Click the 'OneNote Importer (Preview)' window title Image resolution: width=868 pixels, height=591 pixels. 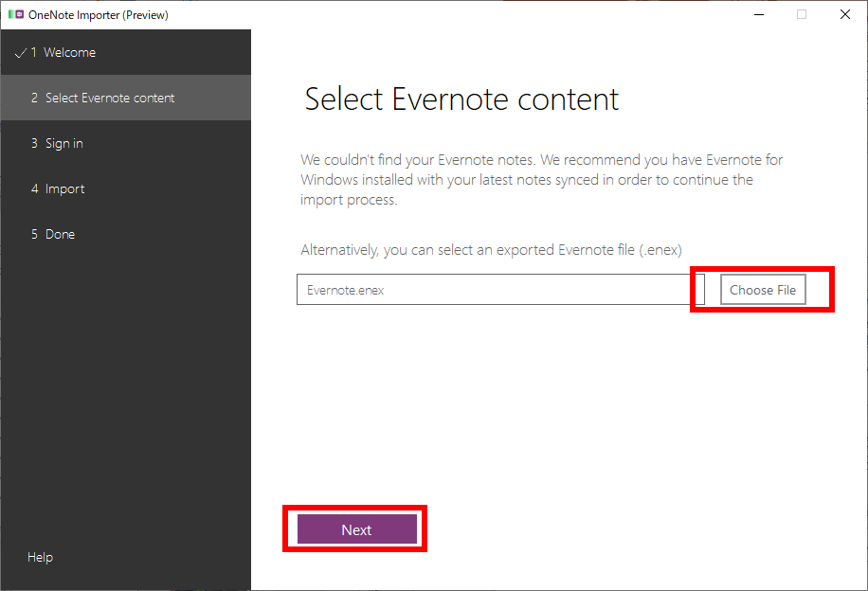point(99,15)
